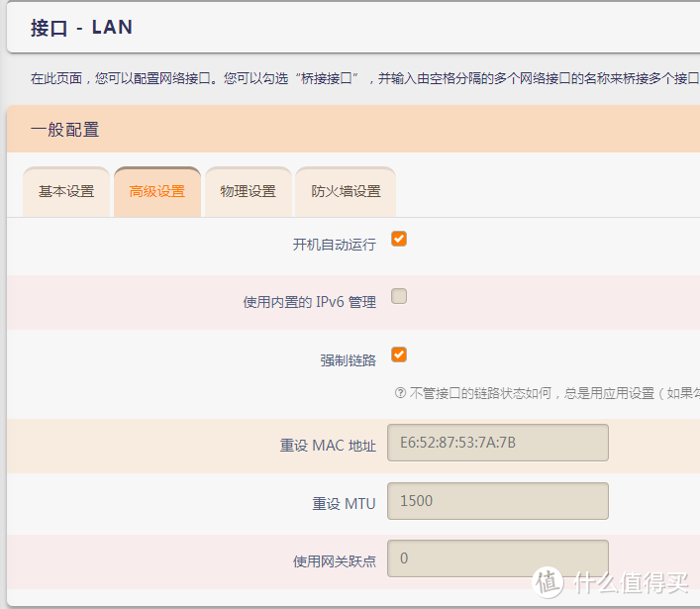Click the 重设 MTU label
The image size is (700, 609).
tap(344, 504)
